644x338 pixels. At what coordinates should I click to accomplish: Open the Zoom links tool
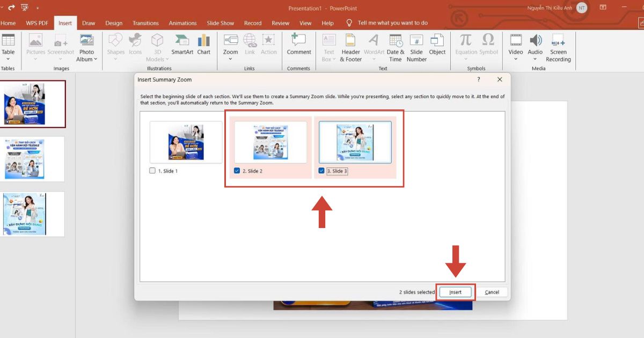click(231, 47)
